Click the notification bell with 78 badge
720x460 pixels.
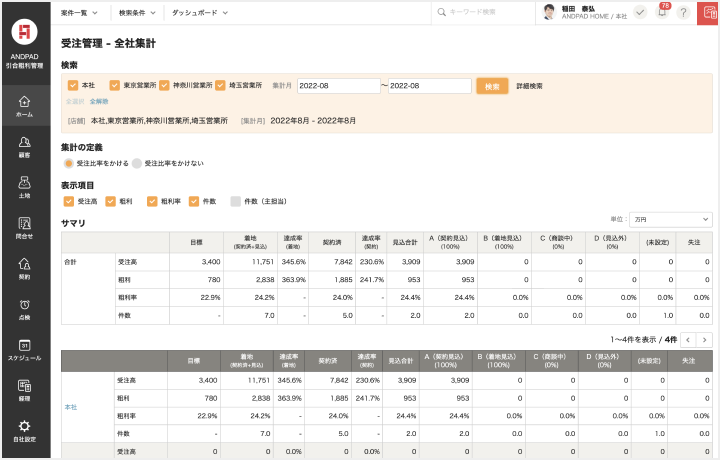point(661,12)
